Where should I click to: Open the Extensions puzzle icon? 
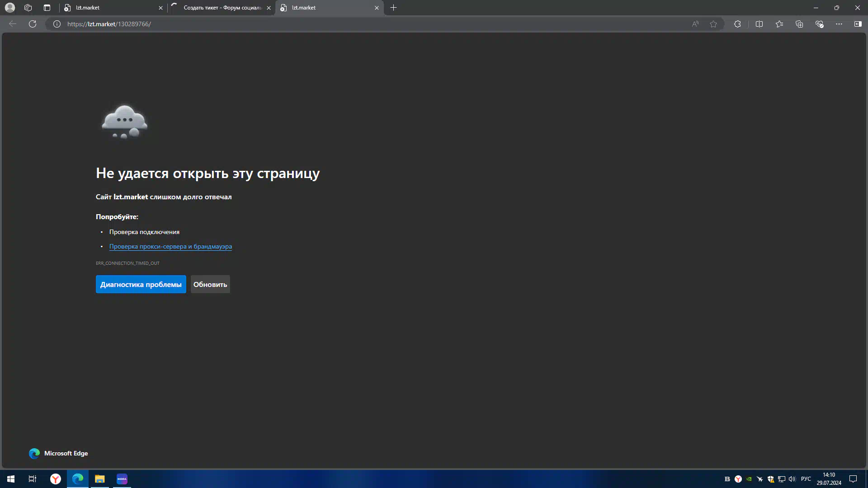(x=737, y=24)
